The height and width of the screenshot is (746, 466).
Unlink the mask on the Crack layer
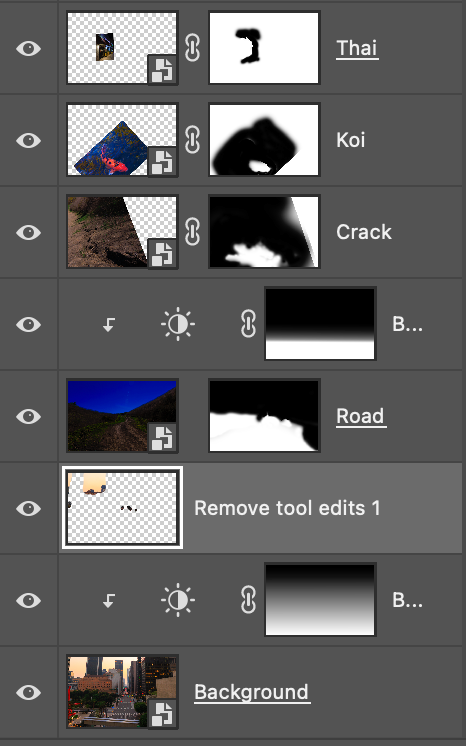pyautogui.click(x=192, y=232)
